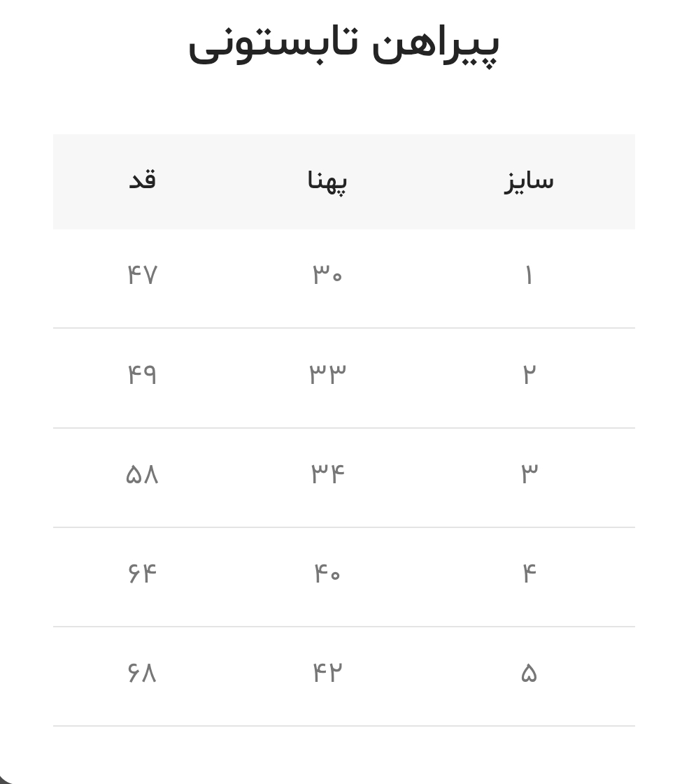Viewport: 675px width, 784px height.
Task: Select the قد column header
Action: coord(143,180)
